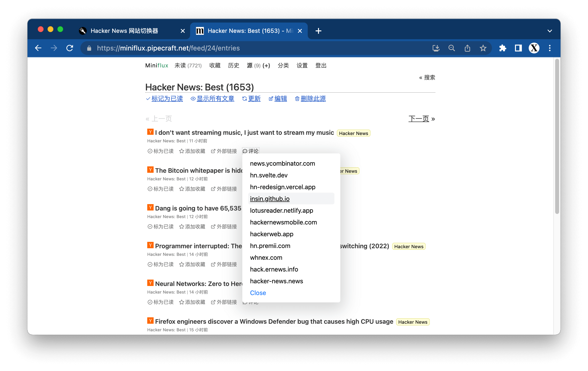The image size is (588, 371).
Task: Toggle 标为已读 on the Neural Networks entry
Action: [x=160, y=302]
